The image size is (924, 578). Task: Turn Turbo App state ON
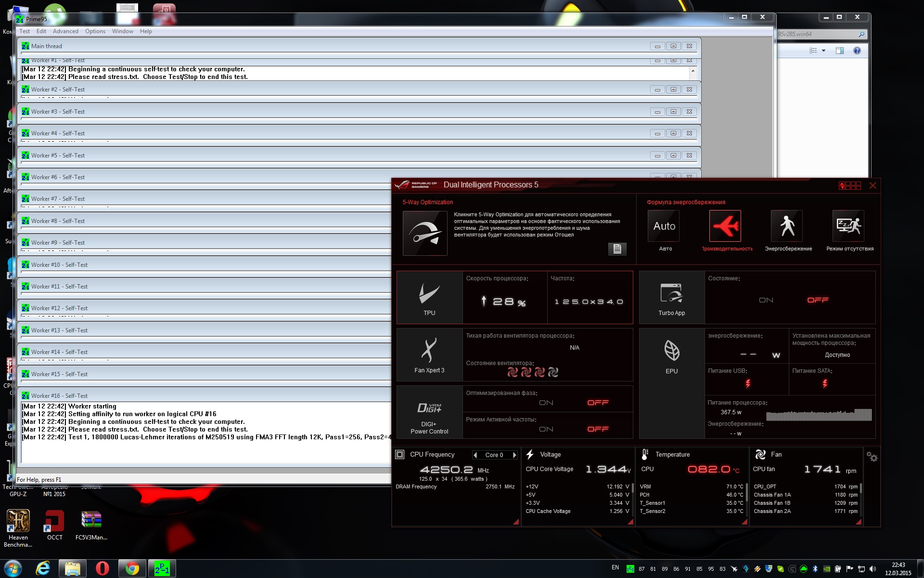point(766,300)
